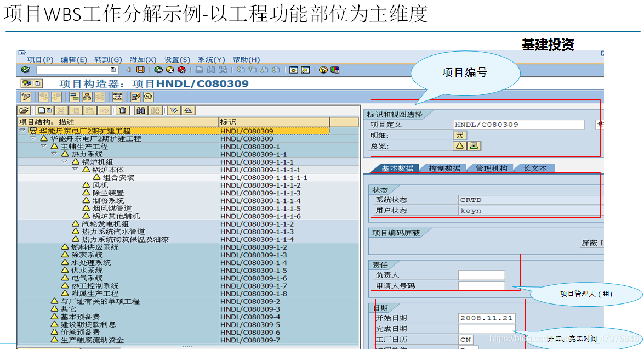644x349 pixels.
Task: Collapse the top project definition node arrow
Action: pos(22,130)
